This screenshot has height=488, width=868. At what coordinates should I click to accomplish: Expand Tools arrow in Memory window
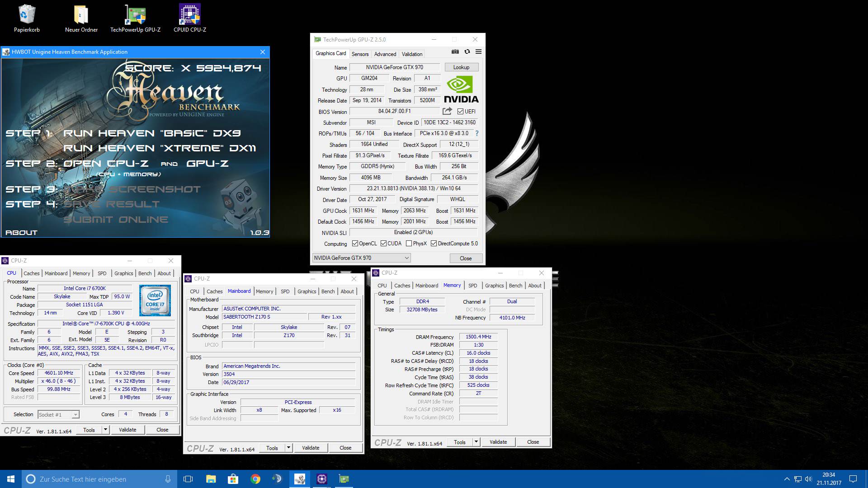point(476,442)
